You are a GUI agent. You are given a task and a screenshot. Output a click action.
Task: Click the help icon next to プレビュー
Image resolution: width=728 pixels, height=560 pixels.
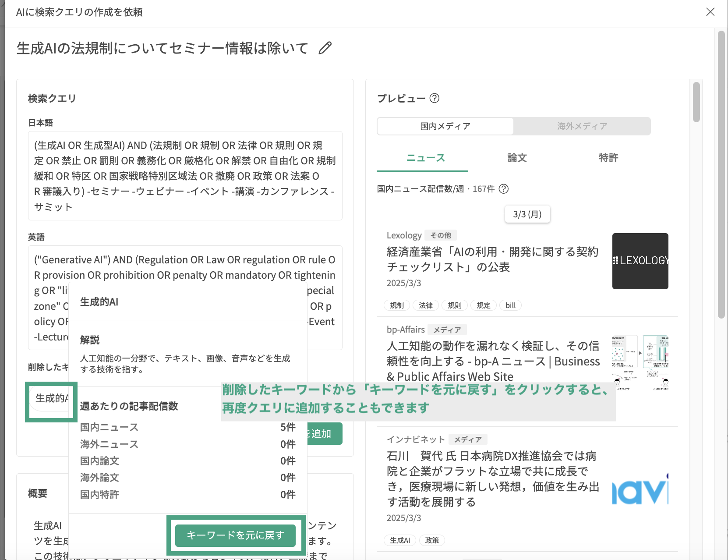coord(434,98)
